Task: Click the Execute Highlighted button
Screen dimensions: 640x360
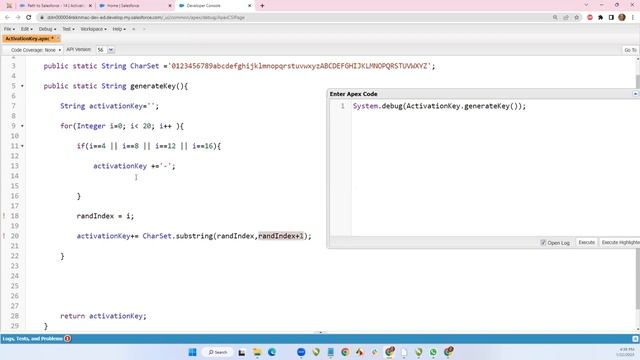Action: 620,242
